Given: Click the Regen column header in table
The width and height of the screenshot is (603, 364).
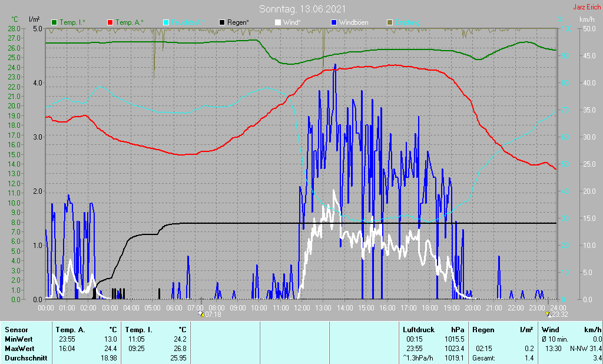Looking at the screenshot, I should (x=483, y=330).
